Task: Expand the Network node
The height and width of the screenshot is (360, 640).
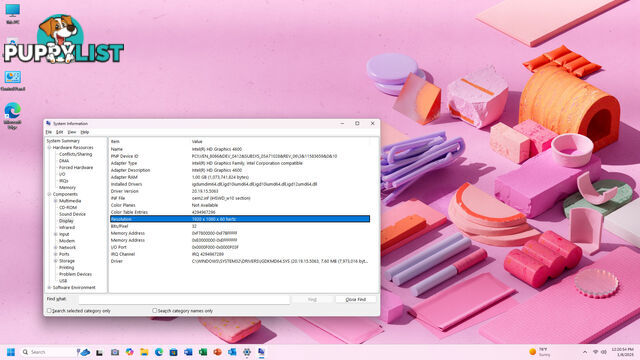Action: pyautogui.click(x=56, y=247)
